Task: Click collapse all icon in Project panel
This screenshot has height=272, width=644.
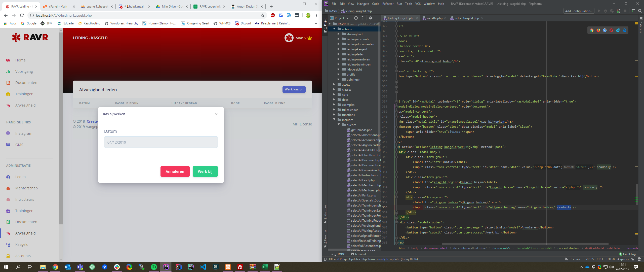Action: click(x=363, y=18)
